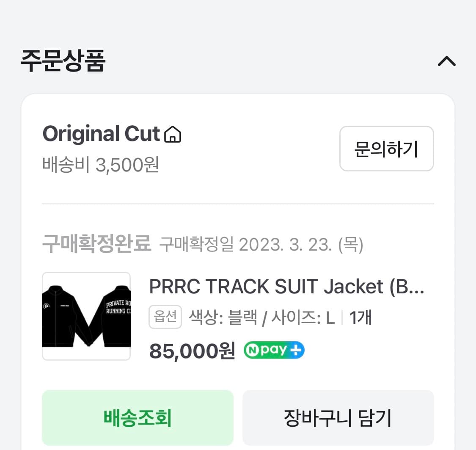Select the Npay plus icon beside the price

click(x=274, y=350)
